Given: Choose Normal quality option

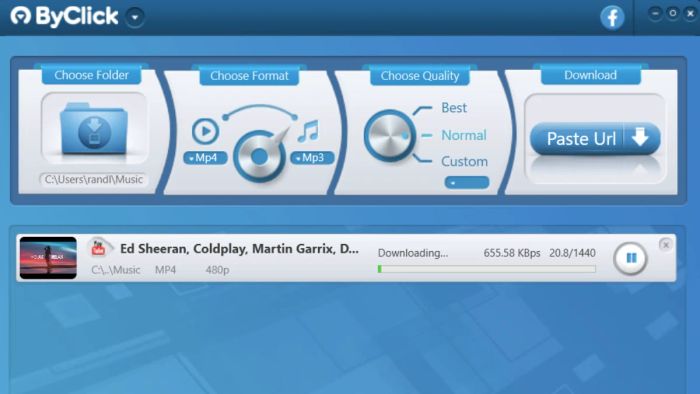Looking at the screenshot, I should (464, 135).
